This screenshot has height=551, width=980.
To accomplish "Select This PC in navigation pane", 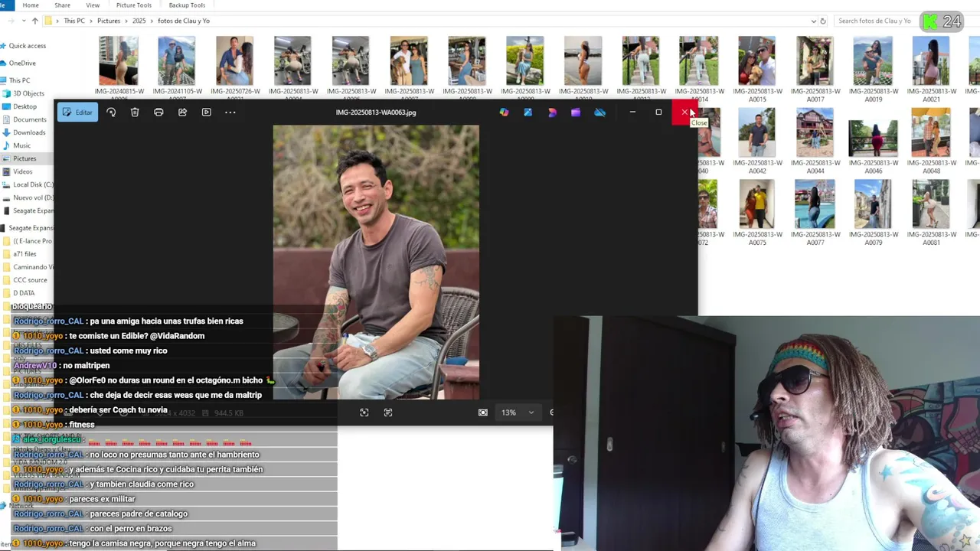I will tap(19, 80).
